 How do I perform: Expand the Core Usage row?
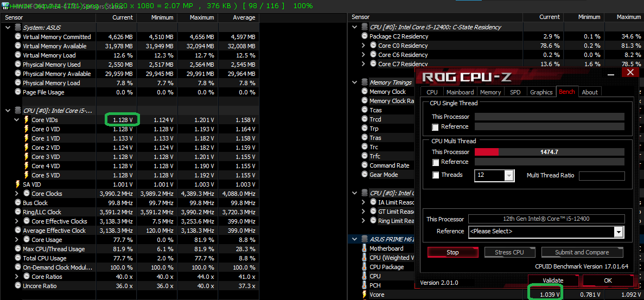[17, 240]
